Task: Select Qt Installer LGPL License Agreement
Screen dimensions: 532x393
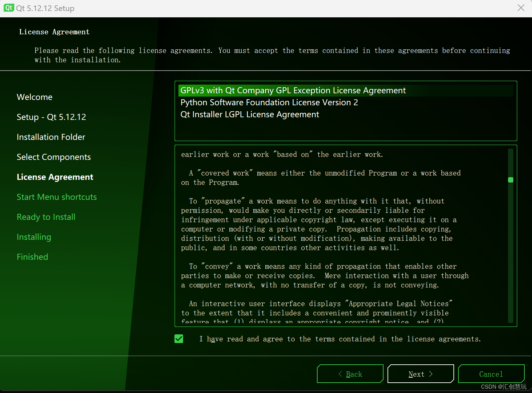Action: point(346,115)
